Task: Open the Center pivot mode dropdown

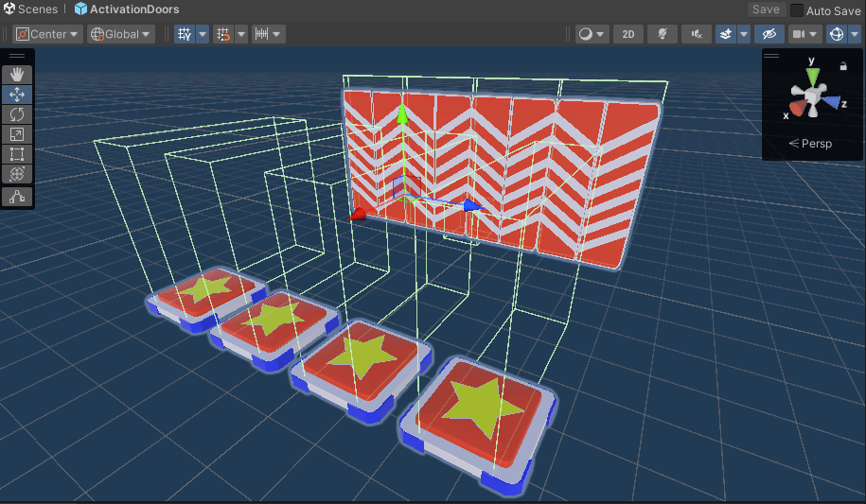Action: pos(47,34)
